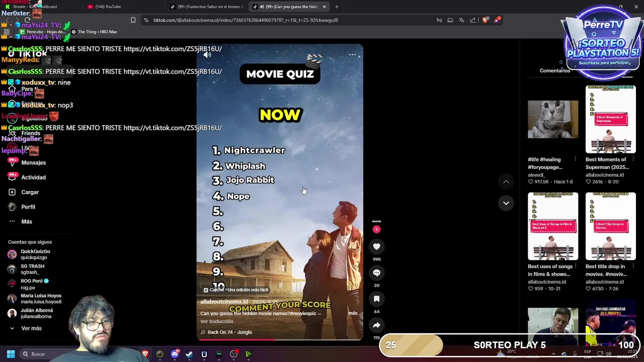Open the cat #life #healing video thumbnail

pyautogui.click(x=553, y=119)
